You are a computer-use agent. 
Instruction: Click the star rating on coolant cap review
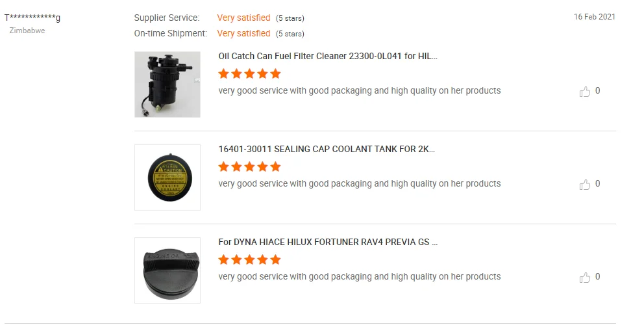click(250, 166)
